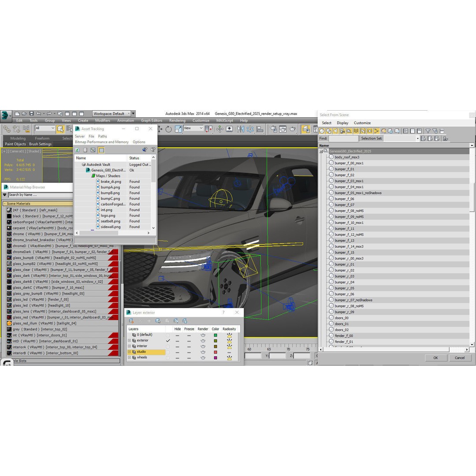
Task: Open Paths menu in Asset Tracking
Action: [102, 136]
